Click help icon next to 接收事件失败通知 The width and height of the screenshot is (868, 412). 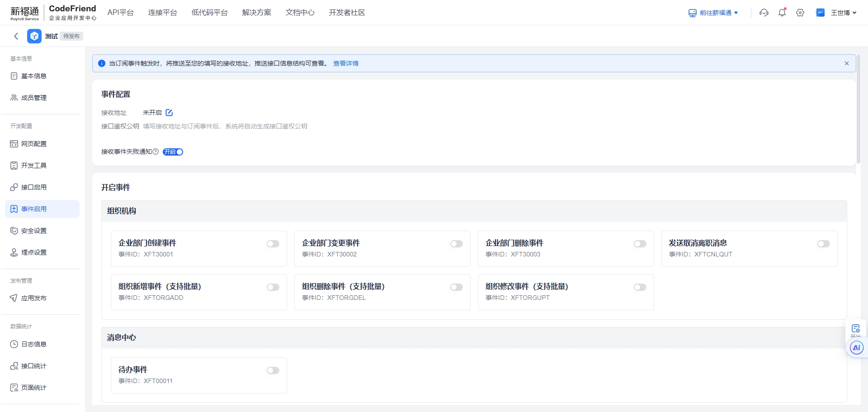tap(156, 152)
